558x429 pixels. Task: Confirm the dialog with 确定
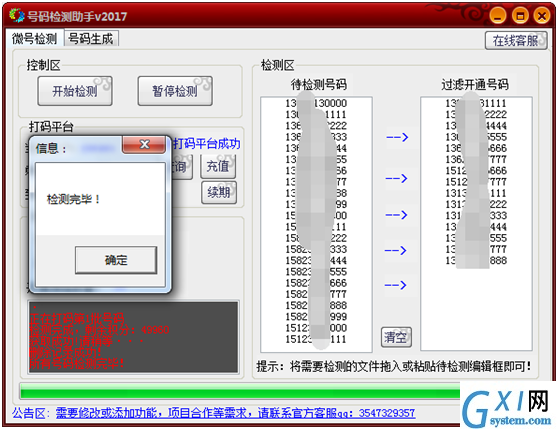pos(116,260)
